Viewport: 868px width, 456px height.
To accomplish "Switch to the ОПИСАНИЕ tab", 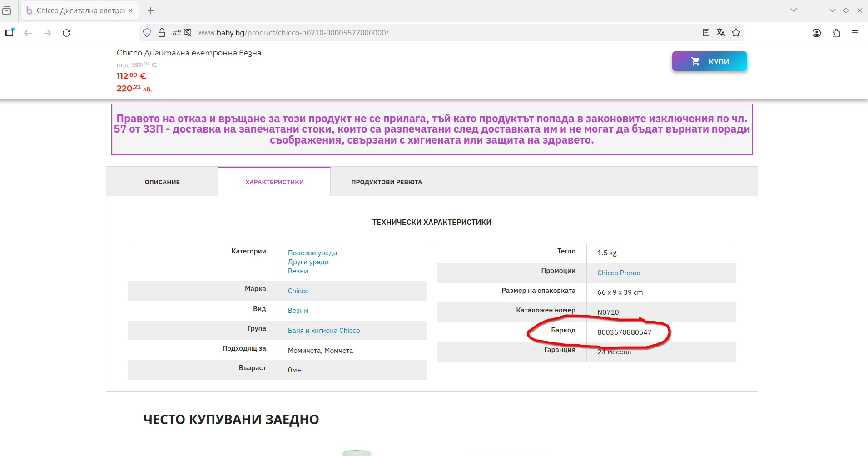I will tap(162, 182).
